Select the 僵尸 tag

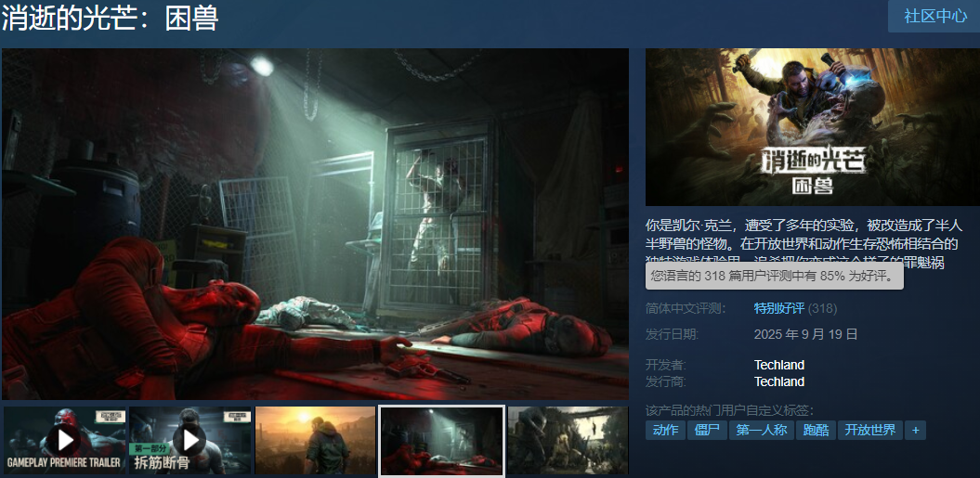tap(707, 430)
